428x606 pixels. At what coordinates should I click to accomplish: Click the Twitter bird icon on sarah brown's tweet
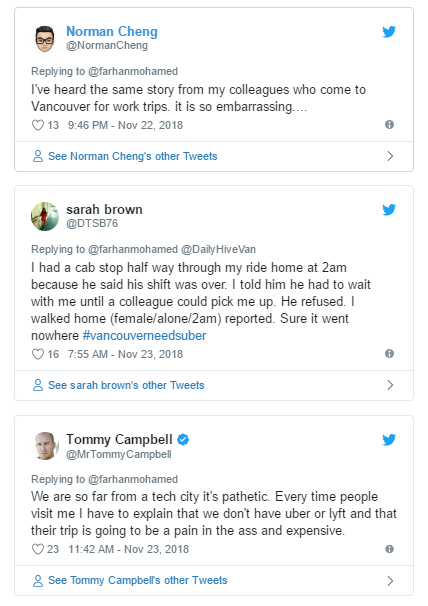click(x=389, y=209)
